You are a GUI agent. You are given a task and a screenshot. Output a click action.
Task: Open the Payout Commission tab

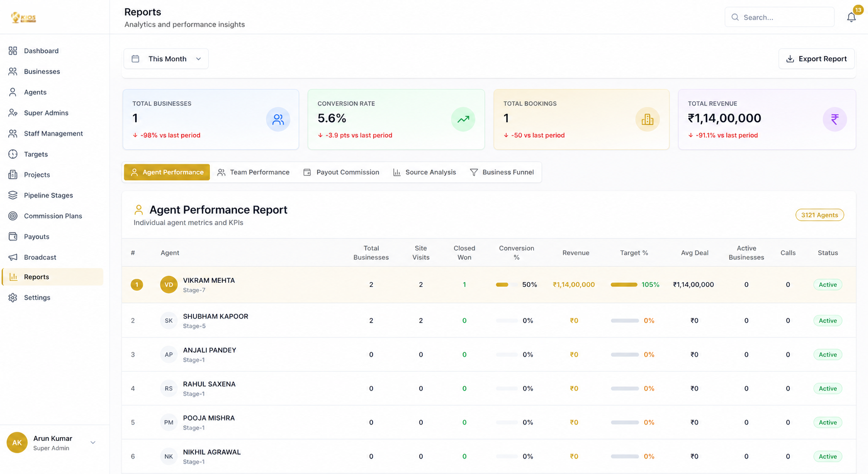[341, 172]
